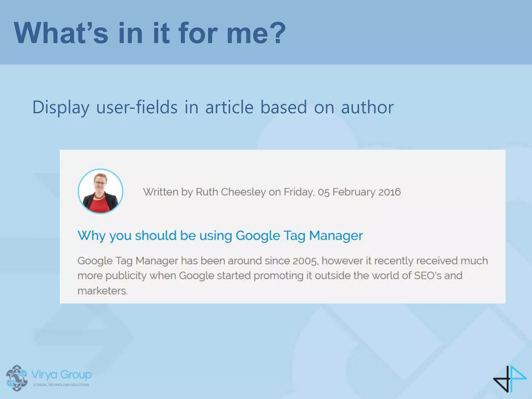Select the Virya Group swirl logo icon

17,378
